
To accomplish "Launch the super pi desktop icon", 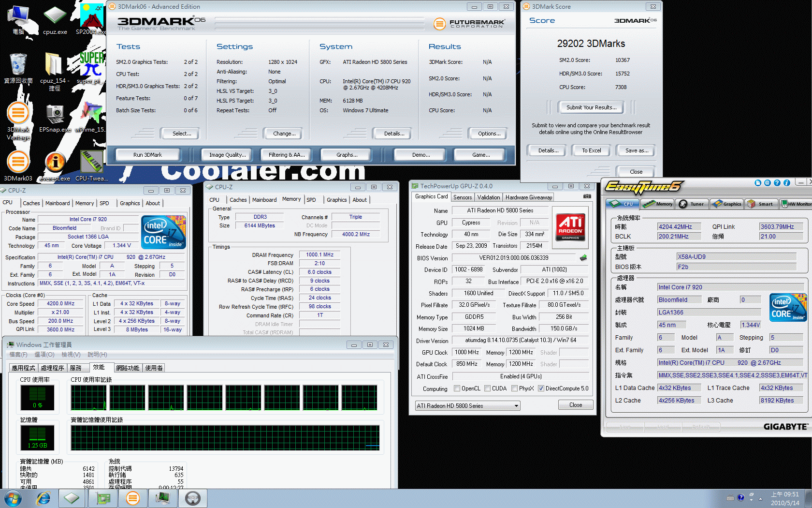I will [91, 68].
